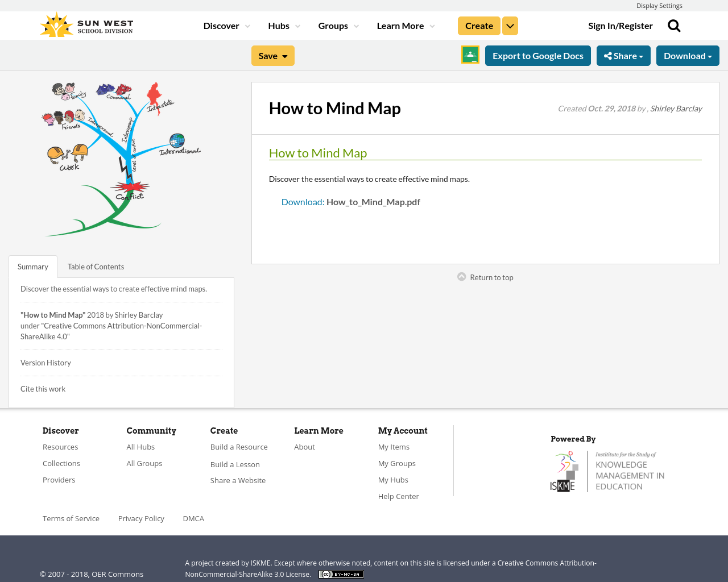
Task: Select the Summary tab
Action: point(32,265)
